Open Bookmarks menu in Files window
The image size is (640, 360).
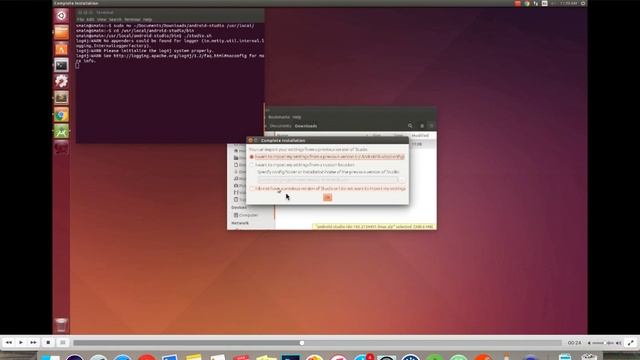279,117
